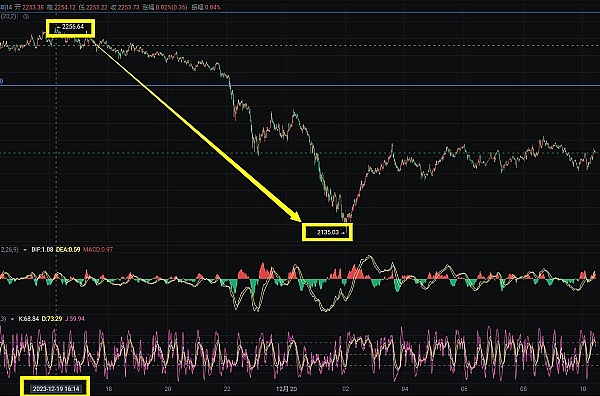Select the K:68.84 indicator value
The width and height of the screenshot is (600, 396).
click(x=29, y=318)
